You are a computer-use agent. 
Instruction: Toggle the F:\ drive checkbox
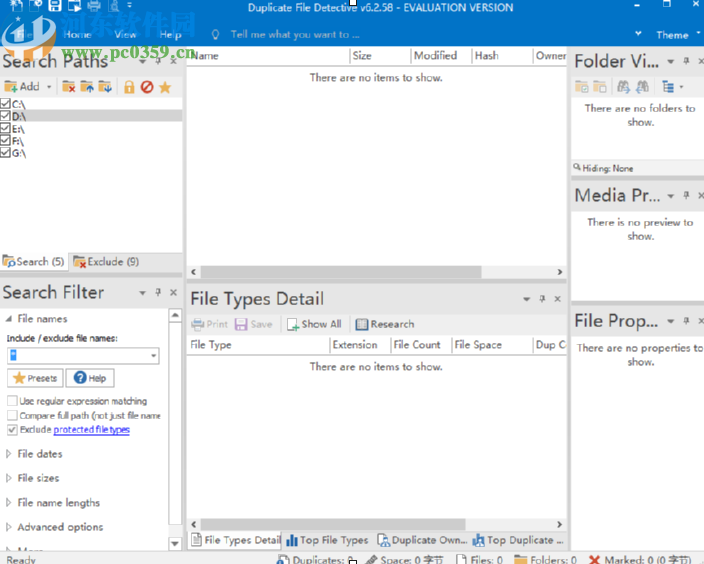[x=5, y=141]
